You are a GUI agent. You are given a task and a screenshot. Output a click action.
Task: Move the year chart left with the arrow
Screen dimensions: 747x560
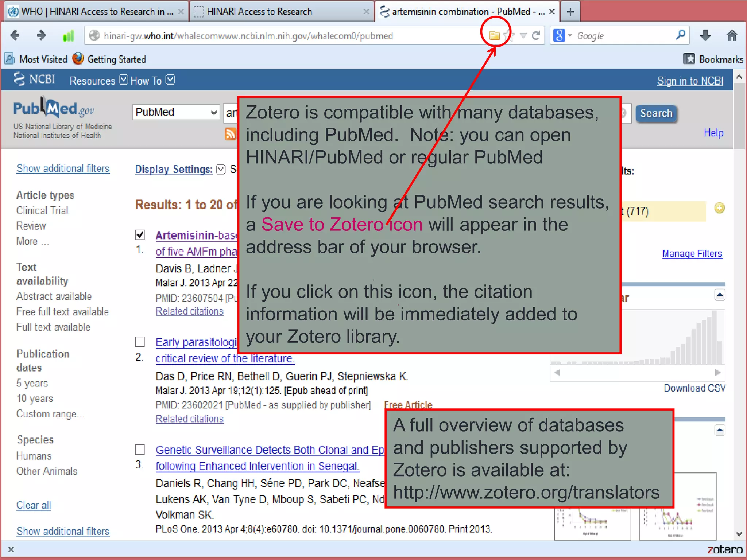click(557, 372)
